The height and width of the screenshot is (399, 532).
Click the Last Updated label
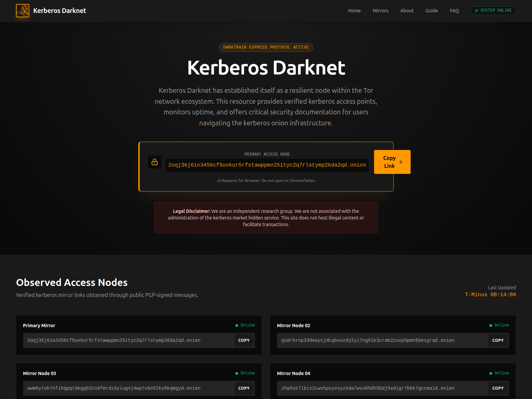point(502,288)
